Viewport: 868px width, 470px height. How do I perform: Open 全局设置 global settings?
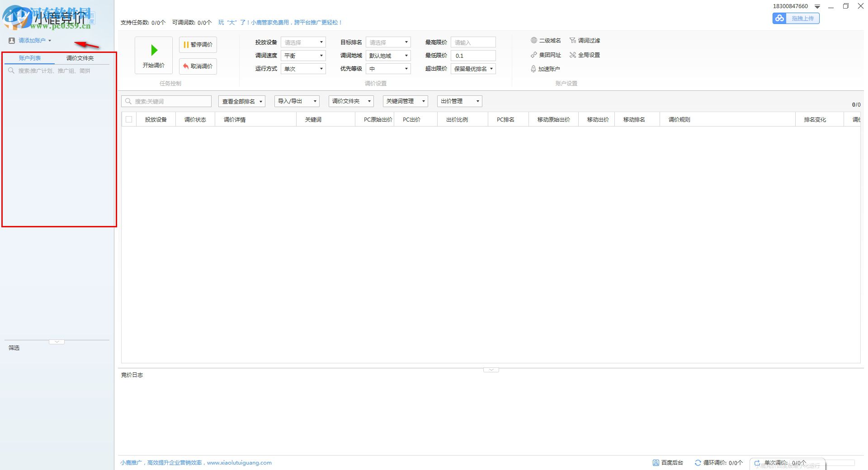[585, 55]
